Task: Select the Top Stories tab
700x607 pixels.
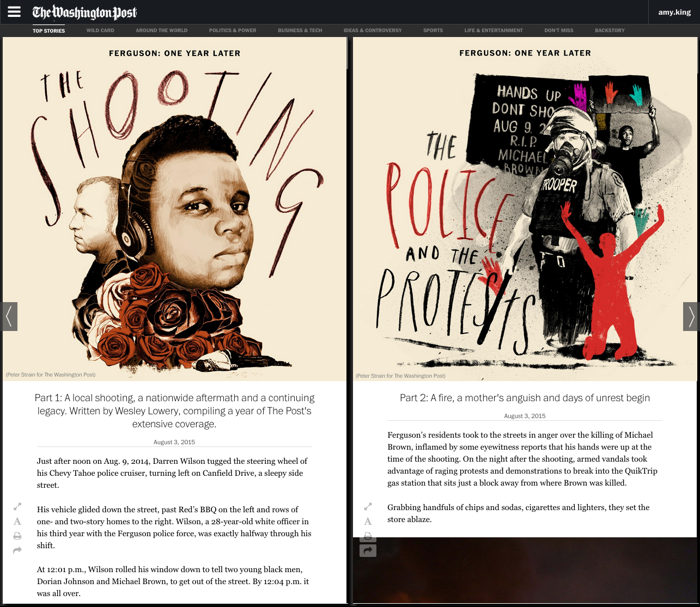Action: click(48, 30)
